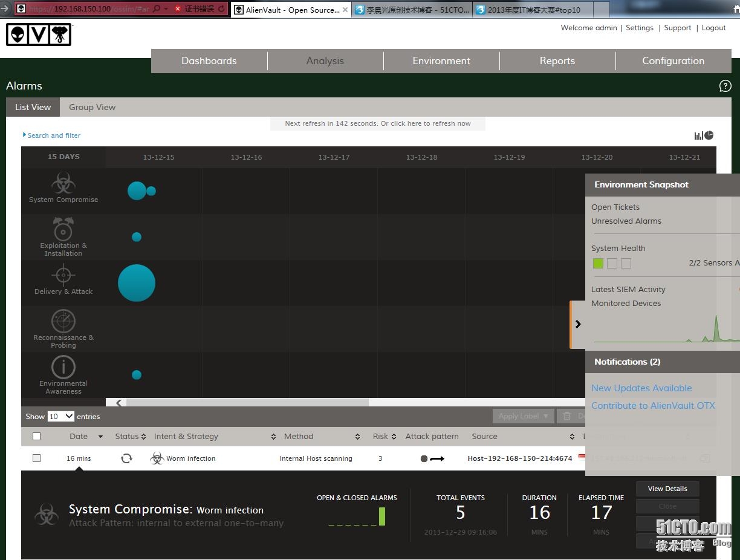The height and width of the screenshot is (560, 740).
Task: Open the help question mark icon
Action: point(725,86)
